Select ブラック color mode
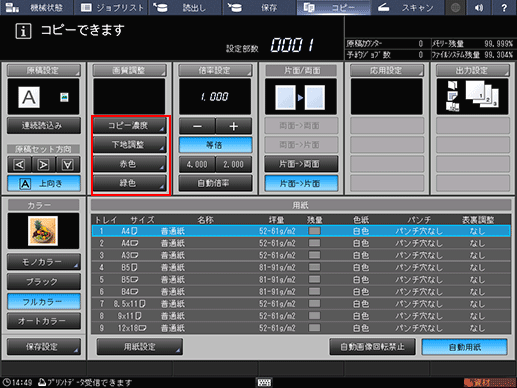Viewport: 517px width, 388px height. [x=44, y=282]
